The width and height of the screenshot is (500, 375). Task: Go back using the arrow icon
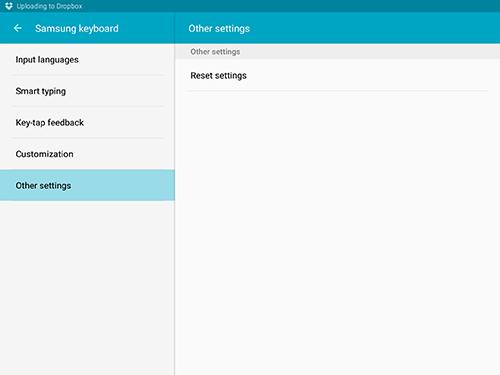[18, 28]
